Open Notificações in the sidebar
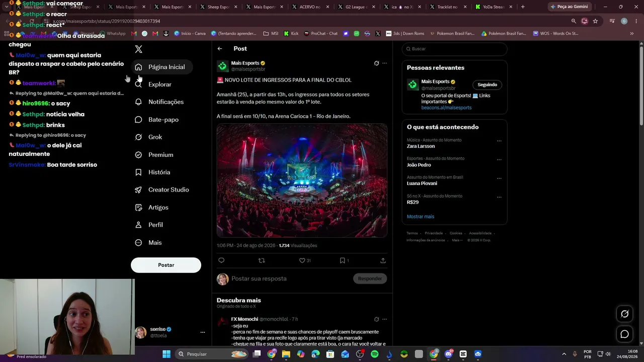 pos(159,102)
